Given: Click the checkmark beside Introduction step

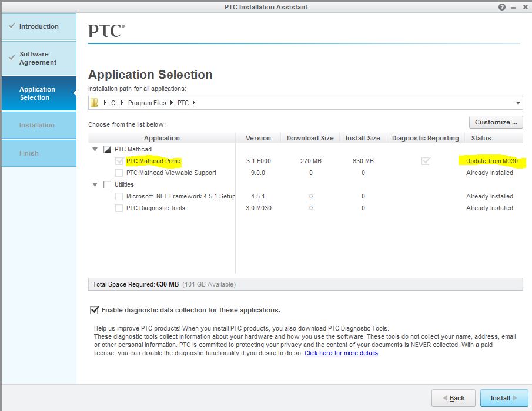Looking at the screenshot, I should click(13, 26).
